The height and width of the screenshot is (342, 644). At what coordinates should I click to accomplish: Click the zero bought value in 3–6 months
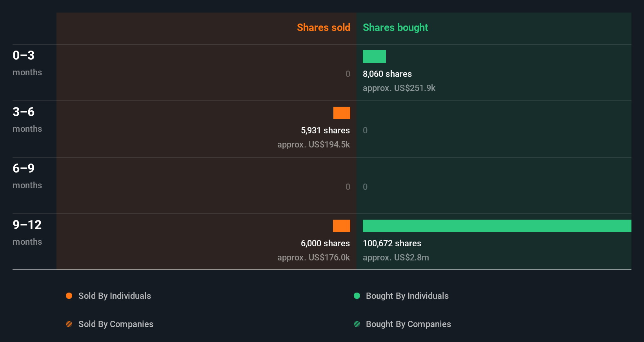pyautogui.click(x=365, y=130)
